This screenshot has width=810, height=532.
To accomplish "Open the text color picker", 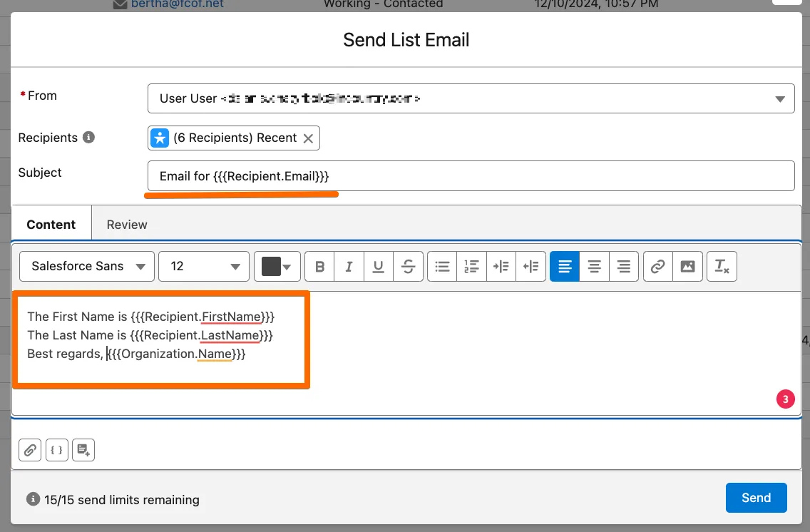I will (x=277, y=267).
